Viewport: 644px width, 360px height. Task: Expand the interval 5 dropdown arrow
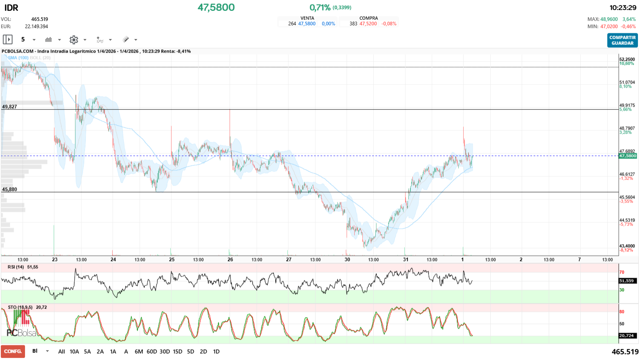(x=34, y=40)
